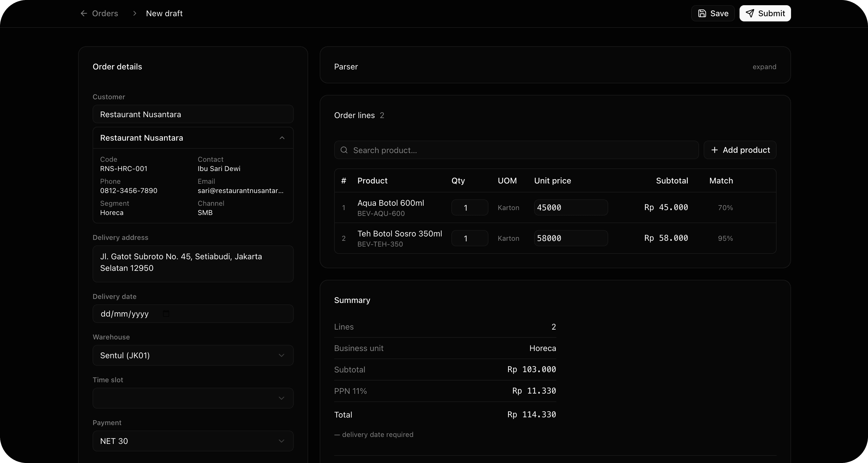The width and height of the screenshot is (868, 463).
Task: Click the chevron on the Warehouse selector
Action: tap(282, 356)
